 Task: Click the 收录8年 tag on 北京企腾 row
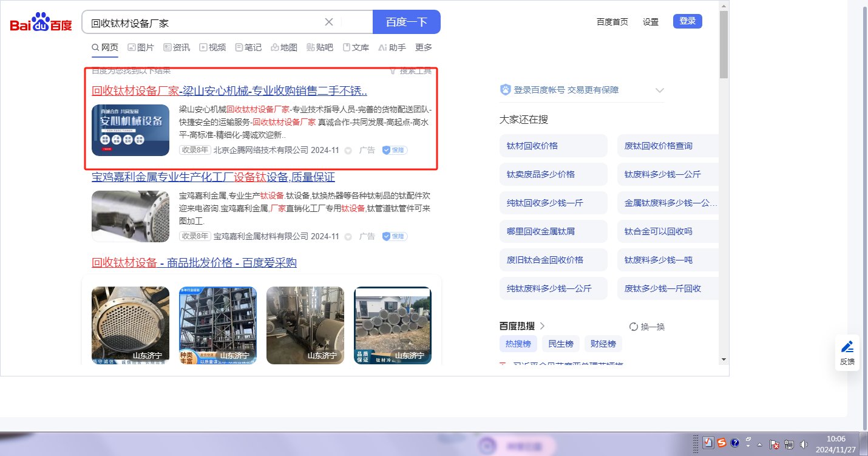pos(195,150)
